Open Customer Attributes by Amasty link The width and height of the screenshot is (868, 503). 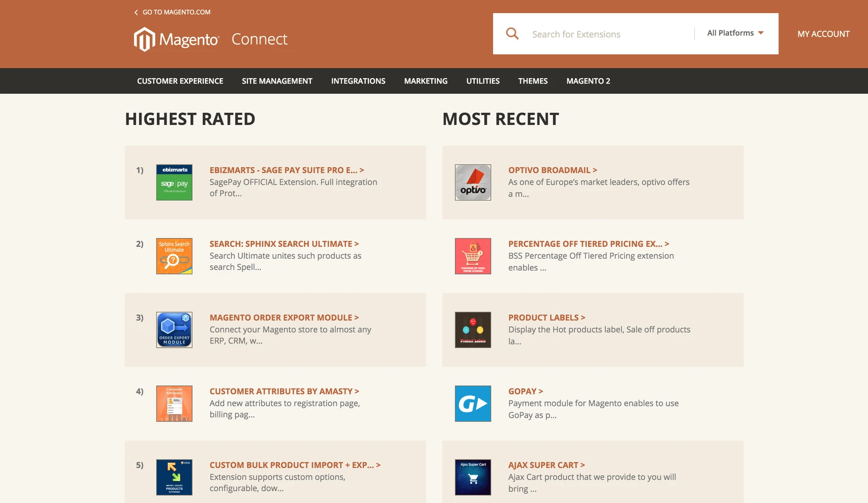pyautogui.click(x=284, y=391)
